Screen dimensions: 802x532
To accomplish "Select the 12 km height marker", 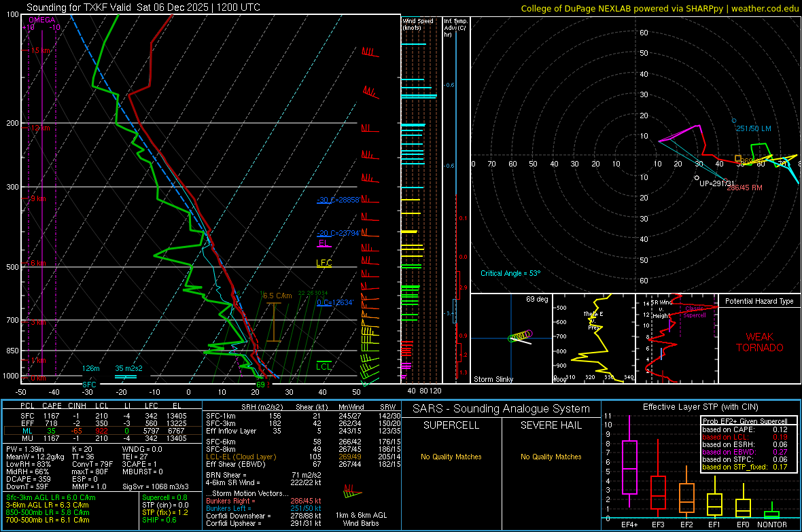I will pos(40,128).
